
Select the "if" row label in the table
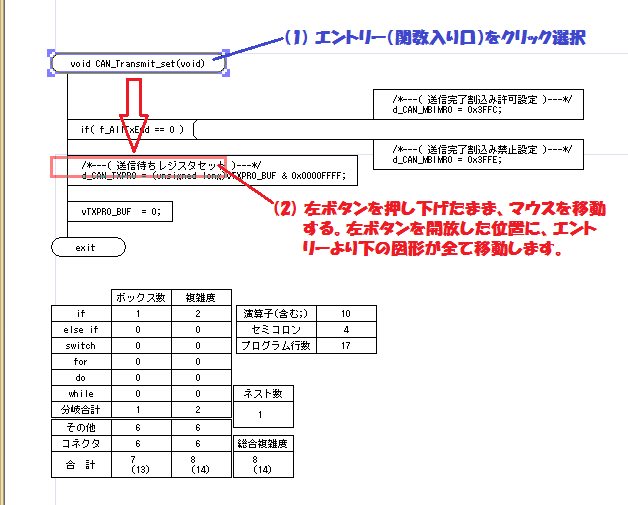tap(81, 314)
